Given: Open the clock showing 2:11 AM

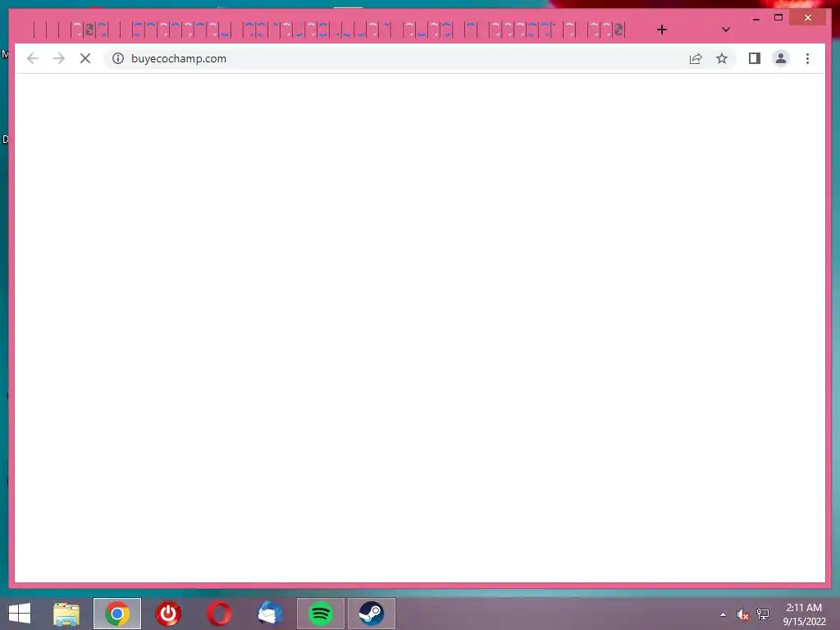Looking at the screenshot, I should pyautogui.click(x=804, y=614).
